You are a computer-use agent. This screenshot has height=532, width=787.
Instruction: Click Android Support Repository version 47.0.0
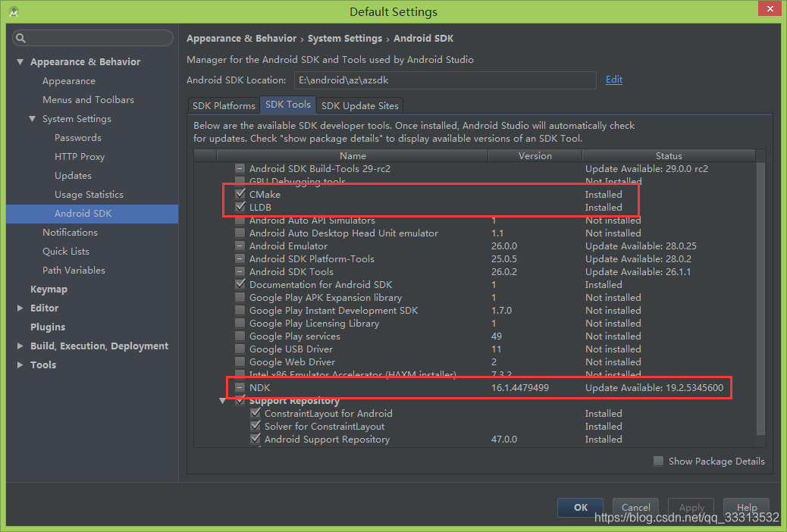[x=504, y=439]
